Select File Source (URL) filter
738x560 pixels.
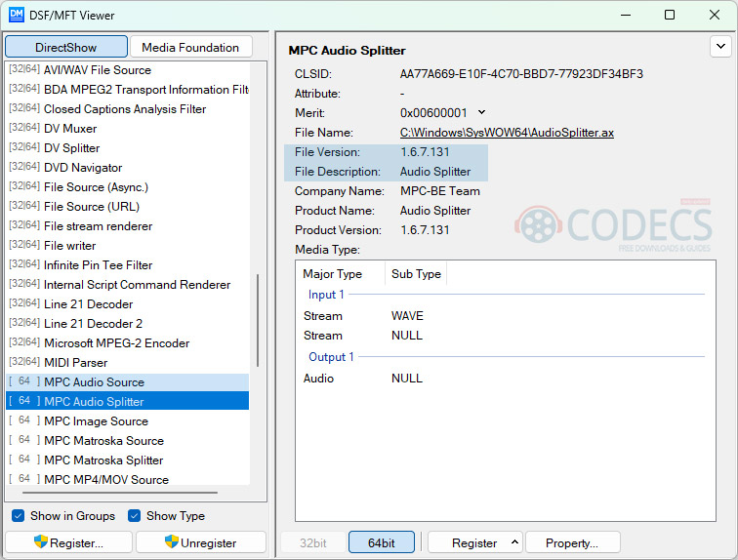(128, 207)
